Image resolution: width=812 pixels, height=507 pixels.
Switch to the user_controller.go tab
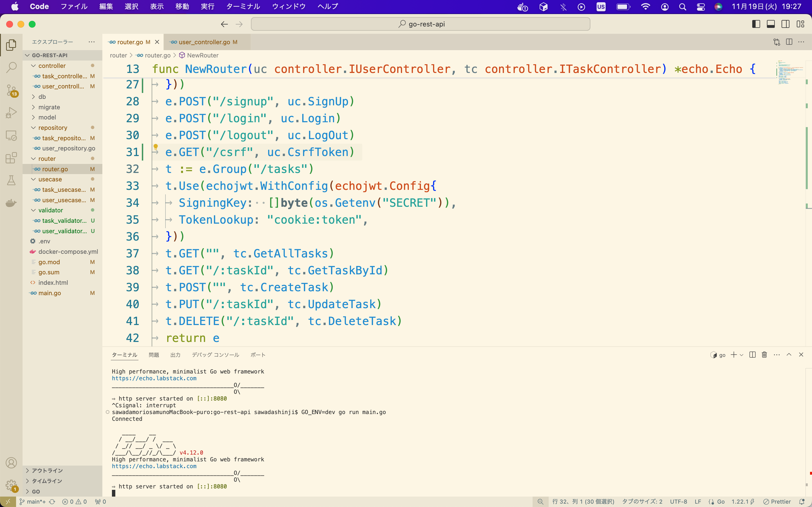click(204, 42)
